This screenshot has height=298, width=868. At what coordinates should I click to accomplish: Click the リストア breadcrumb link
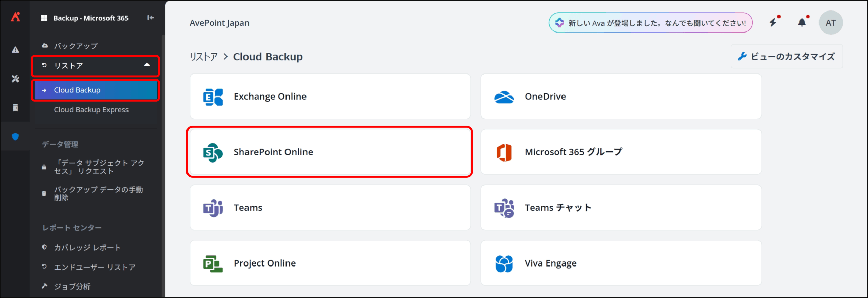point(203,57)
